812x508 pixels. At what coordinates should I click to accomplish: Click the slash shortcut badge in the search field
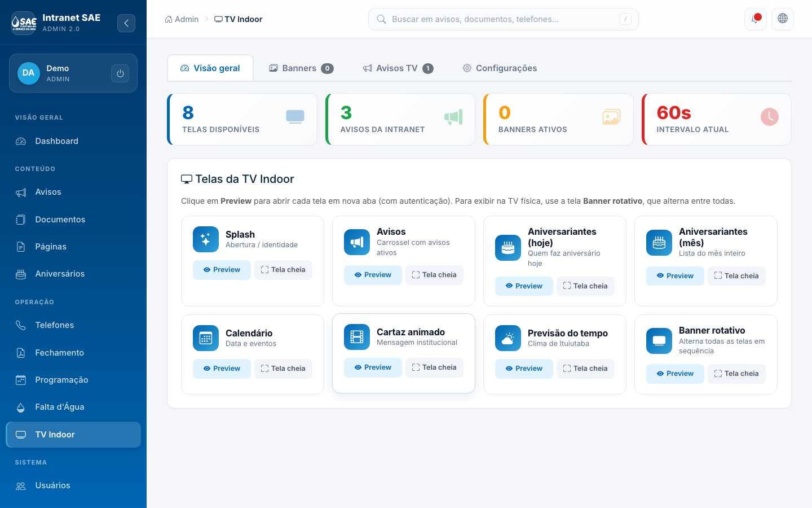(x=625, y=19)
